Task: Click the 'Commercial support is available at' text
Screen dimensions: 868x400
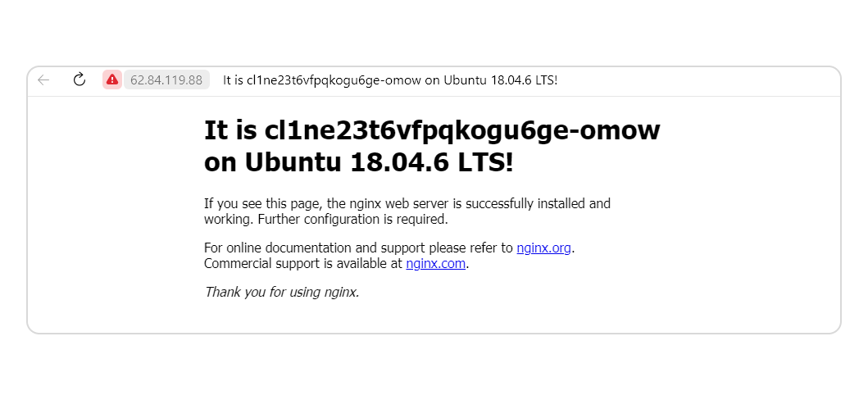Action: click(302, 263)
